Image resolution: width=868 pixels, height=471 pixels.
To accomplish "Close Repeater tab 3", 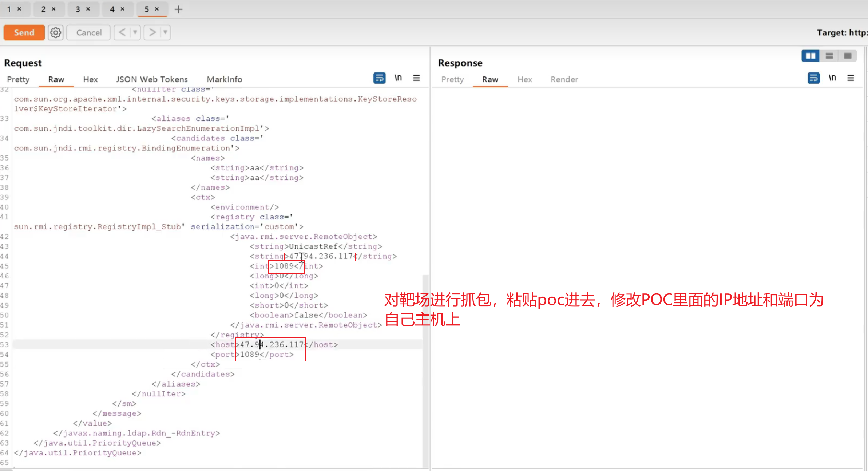I will [x=88, y=9].
